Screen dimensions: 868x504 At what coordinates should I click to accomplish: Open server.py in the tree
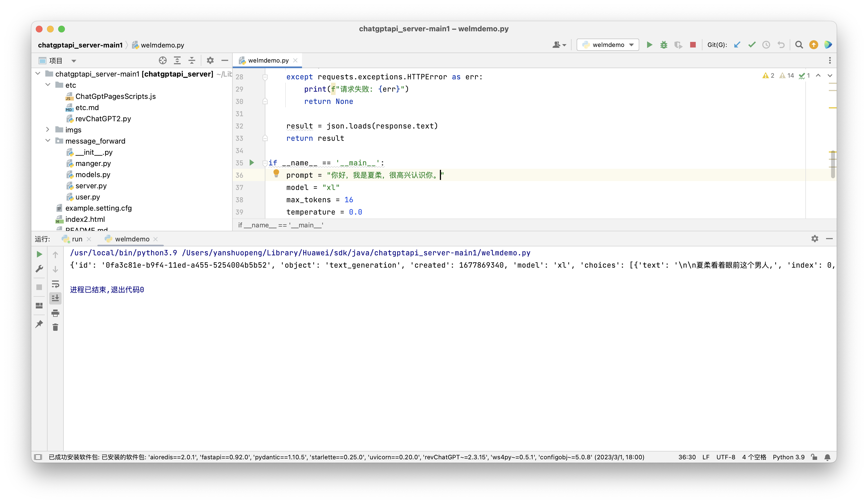(91, 186)
